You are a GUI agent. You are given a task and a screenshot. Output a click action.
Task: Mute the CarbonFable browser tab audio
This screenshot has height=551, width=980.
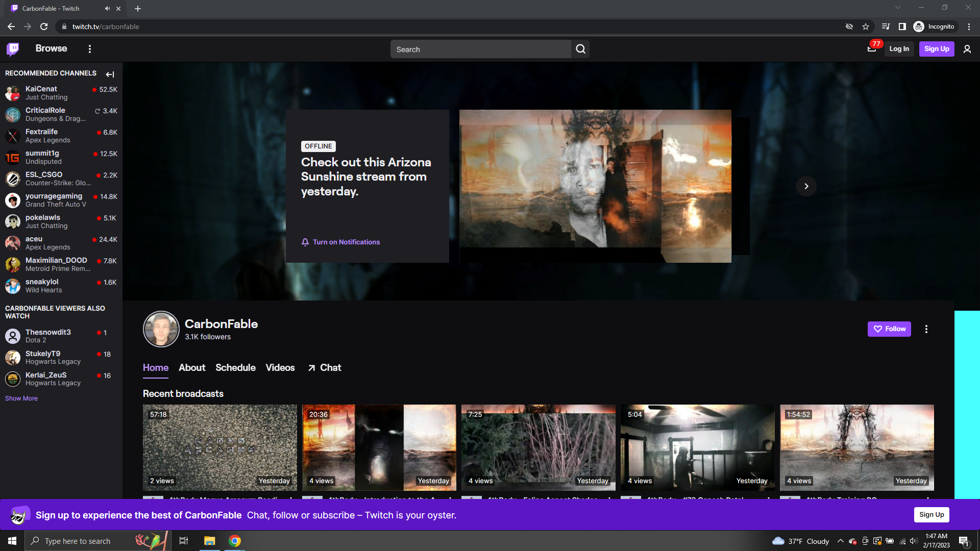(x=107, y=9)
